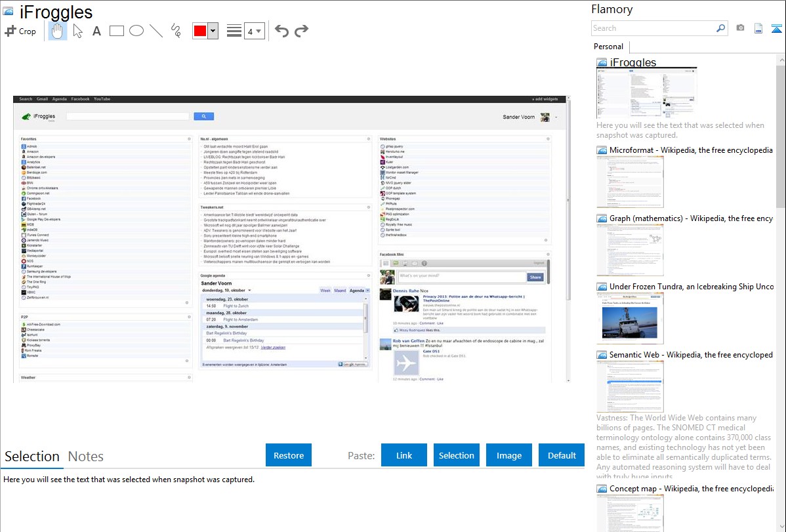786x532 pixels.
Task: Click the "Vastness: The World Wide Web" description
Action: point(684,447)
